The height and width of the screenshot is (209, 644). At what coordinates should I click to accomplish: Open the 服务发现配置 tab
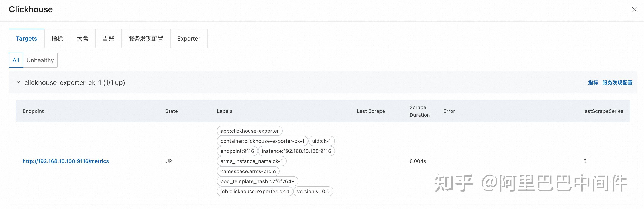click(146, 38)
